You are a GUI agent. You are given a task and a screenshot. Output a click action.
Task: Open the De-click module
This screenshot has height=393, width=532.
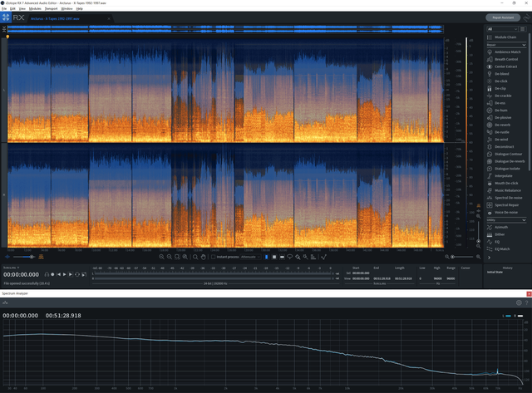point(497,81)
